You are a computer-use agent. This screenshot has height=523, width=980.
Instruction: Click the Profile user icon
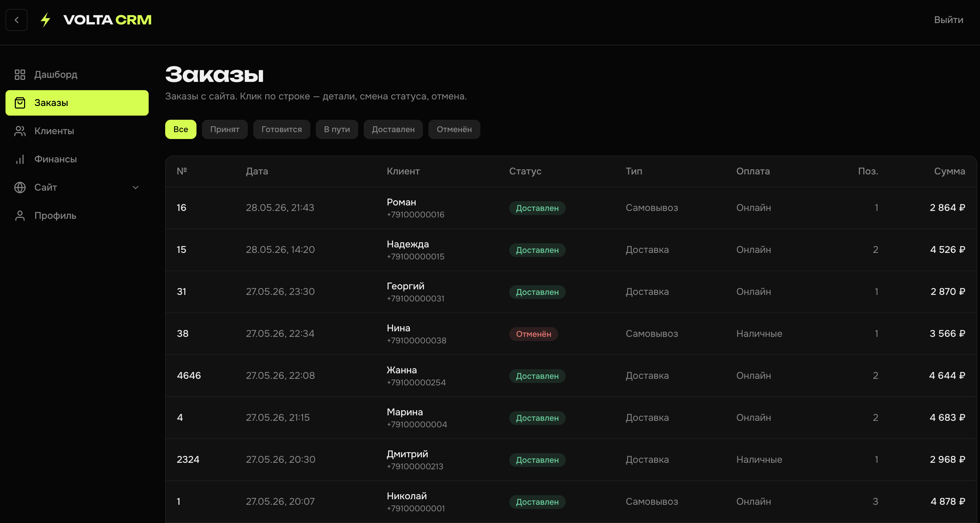(20, 216)
